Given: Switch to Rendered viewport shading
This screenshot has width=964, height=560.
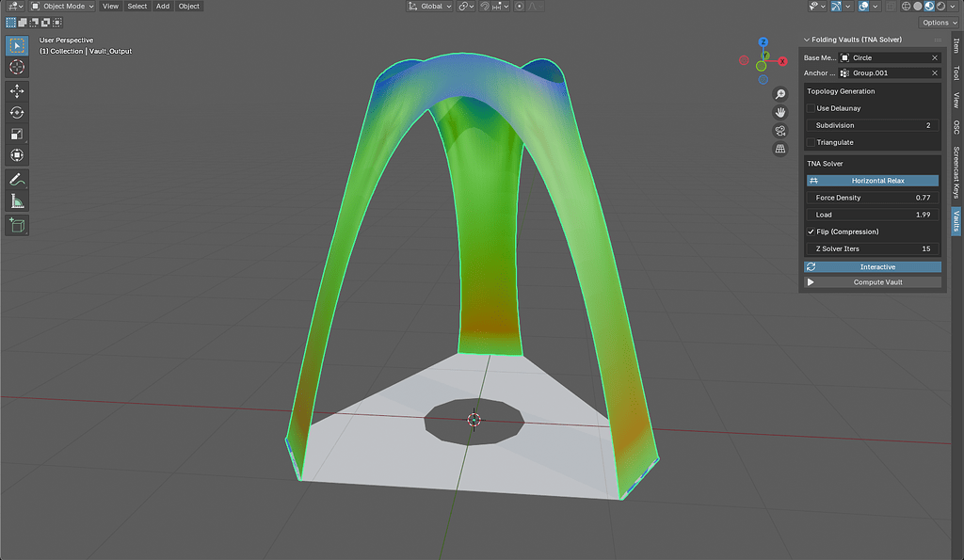Looking at the screenshot, I should (x=940, y=7).
